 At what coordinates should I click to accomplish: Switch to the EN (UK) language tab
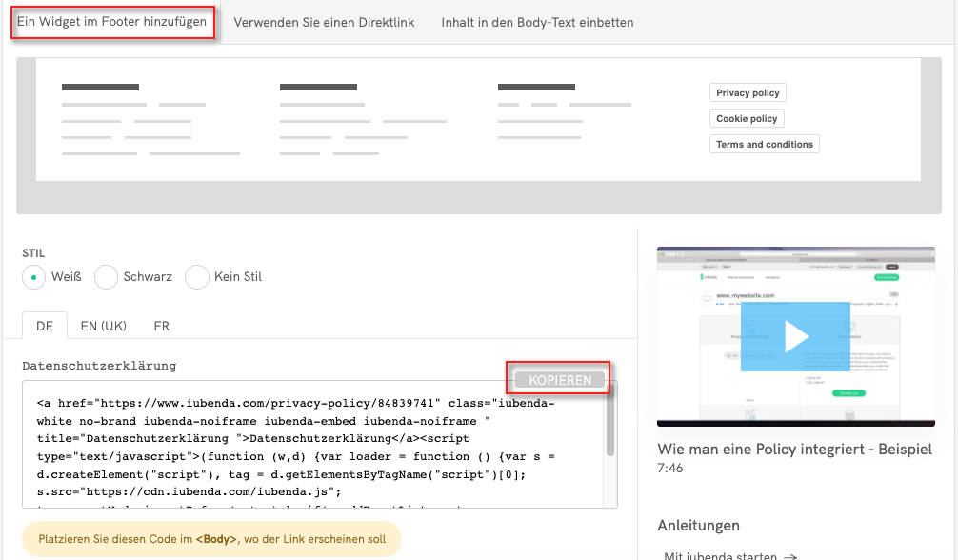[103, 326]
